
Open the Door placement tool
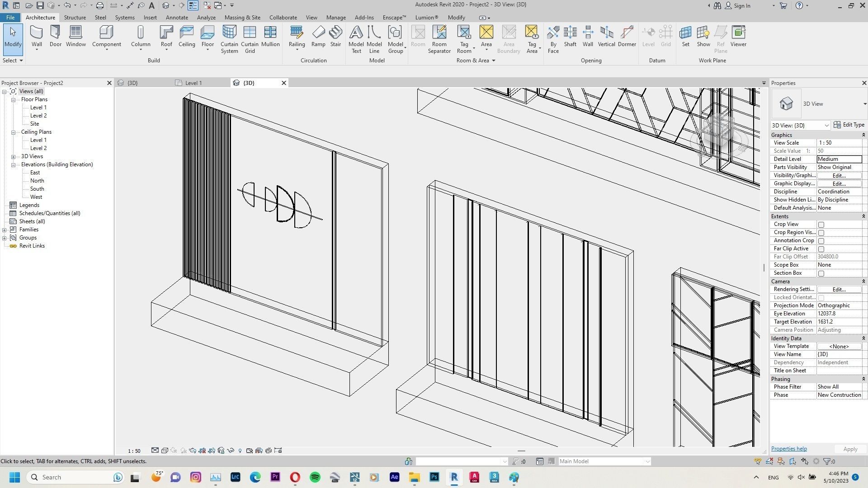point(55,36)
